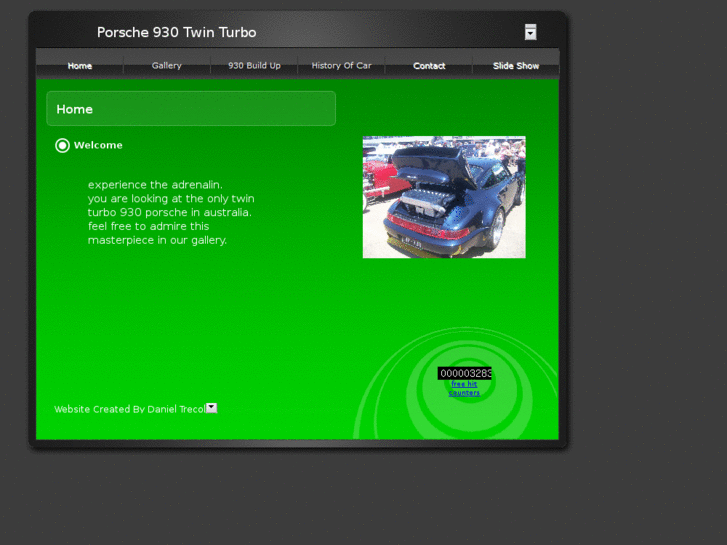Open the Contact page

click(x=429, y=65)
